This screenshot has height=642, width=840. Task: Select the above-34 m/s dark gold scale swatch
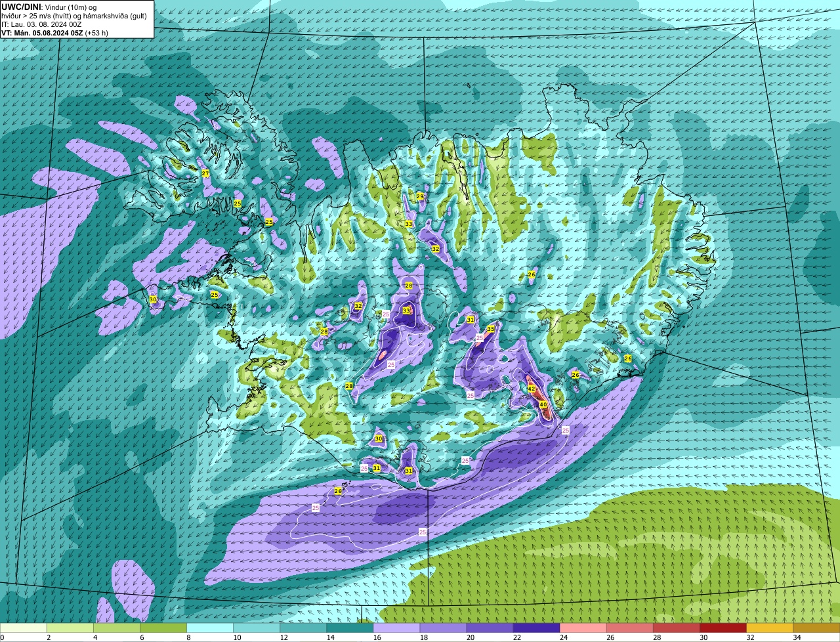(816, 628)
